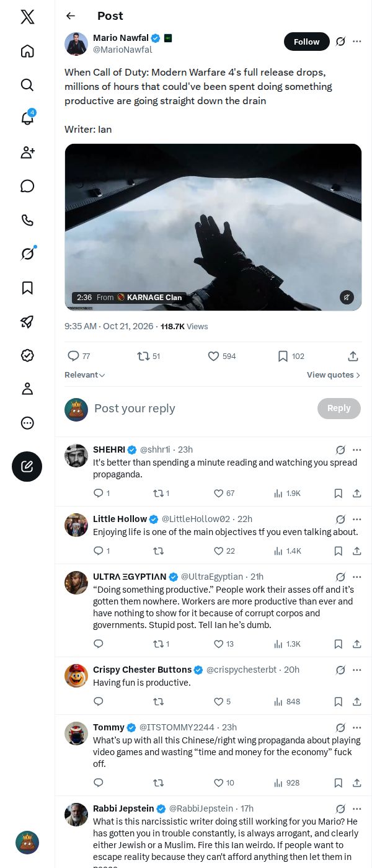Image resolution: width=372 pixels, height=868 pixels.
Task: Open Notifications bell in sidebar
Action: 27,118
